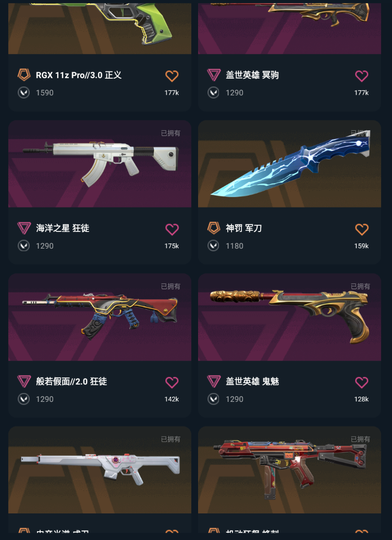
Task: Open the gold 盖世英雄 鬼魅 pistol preview
Action: (289, 317)
